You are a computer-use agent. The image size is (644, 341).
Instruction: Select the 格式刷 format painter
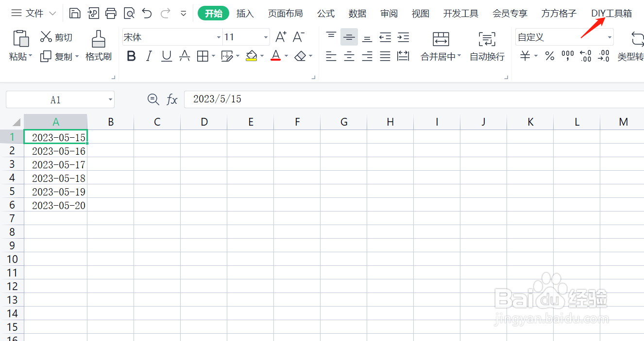click(99, 46)
